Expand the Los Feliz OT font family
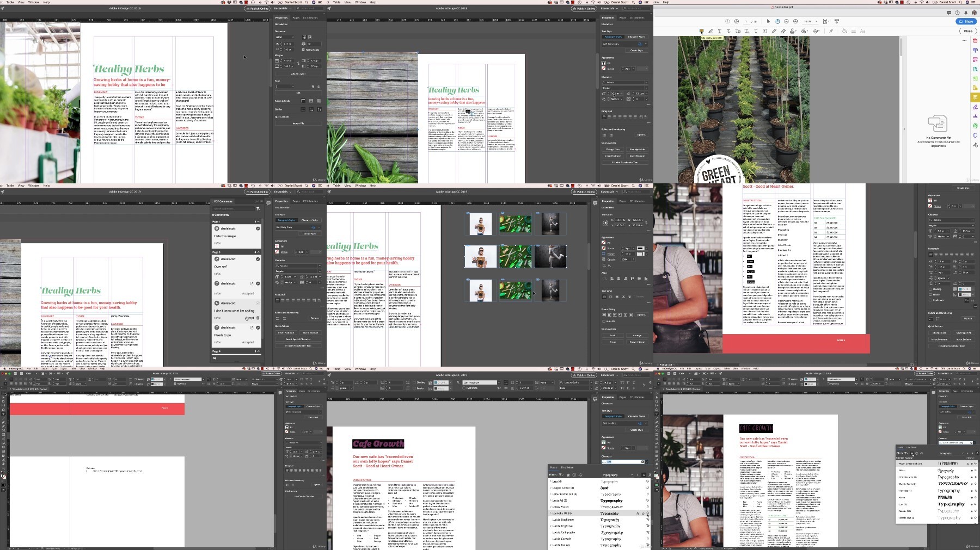Viewport: 980px width, 550px height. coord(550,513)
